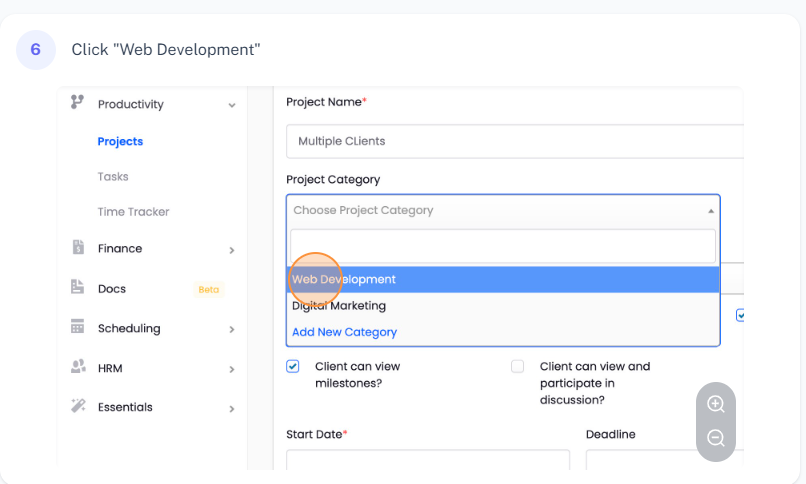Click the category search input field
Image resolution: width=806 pixels, height=484 pixels.
pyautogui.click(x=502, y=246)
